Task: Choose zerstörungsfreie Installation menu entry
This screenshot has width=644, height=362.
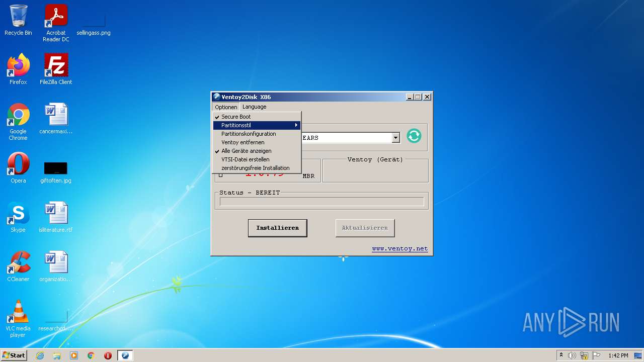Action: 257,168
